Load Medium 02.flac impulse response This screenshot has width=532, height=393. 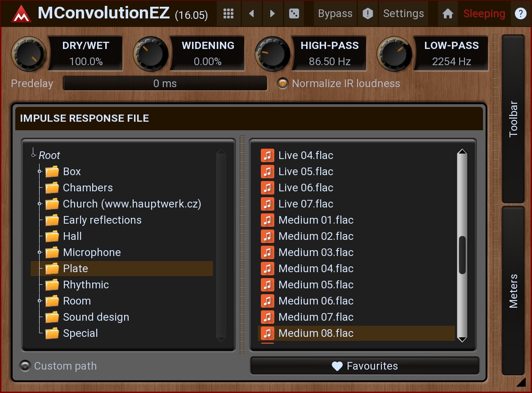(356, 236)
